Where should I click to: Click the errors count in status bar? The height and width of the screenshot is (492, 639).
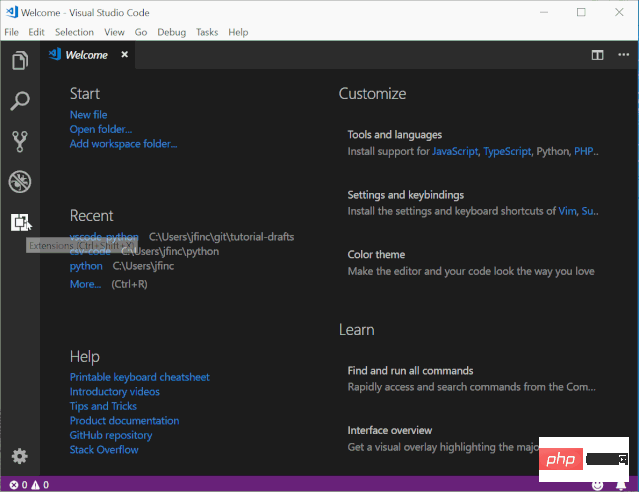[18, 485]
